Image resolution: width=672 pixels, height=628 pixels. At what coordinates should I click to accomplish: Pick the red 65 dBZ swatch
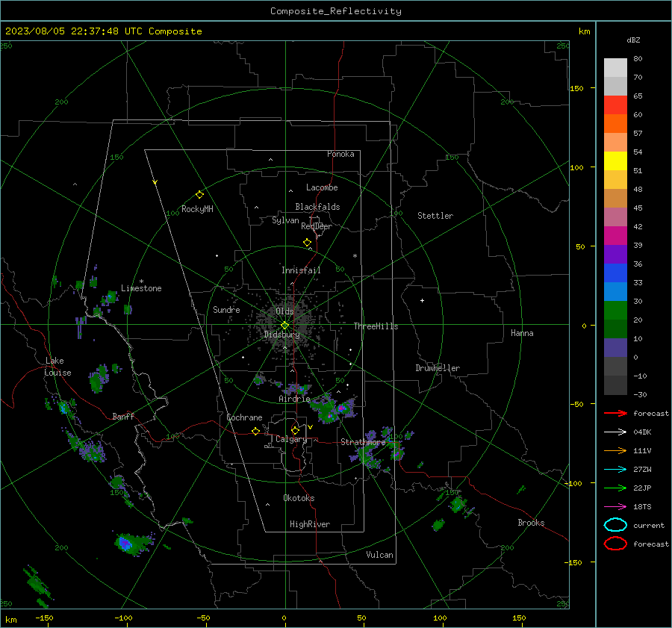click(615, 105)
